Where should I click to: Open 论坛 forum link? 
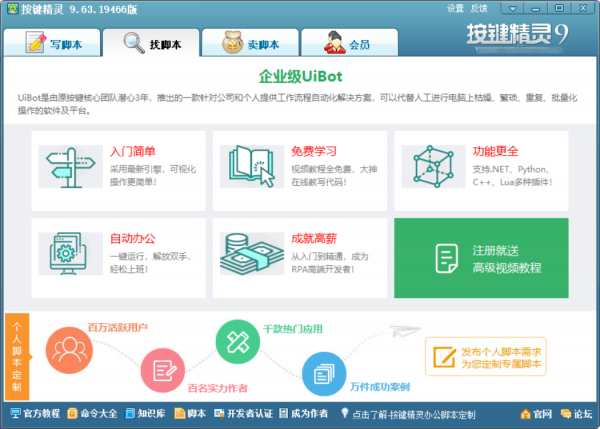[576, 414]
